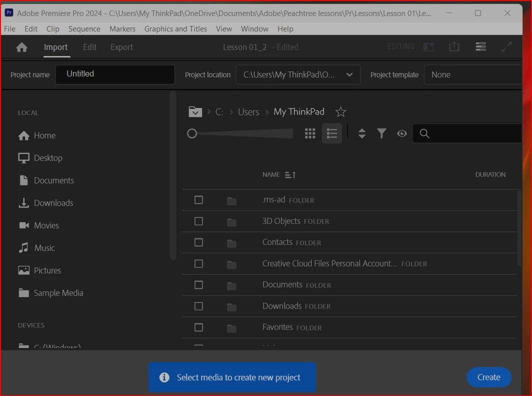Open Desktop location in sidebar
The image size is (532, 396).
pos(40,158)
